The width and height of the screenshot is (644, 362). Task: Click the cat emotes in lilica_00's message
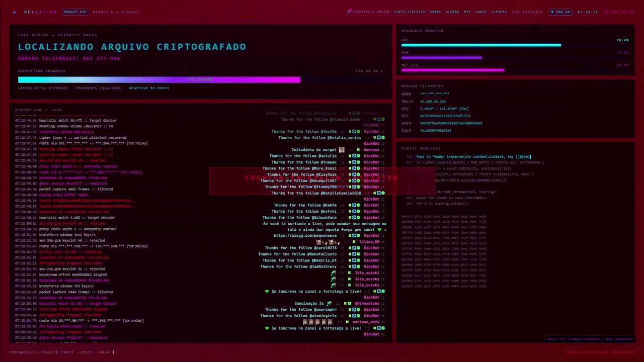click(328, 242)
